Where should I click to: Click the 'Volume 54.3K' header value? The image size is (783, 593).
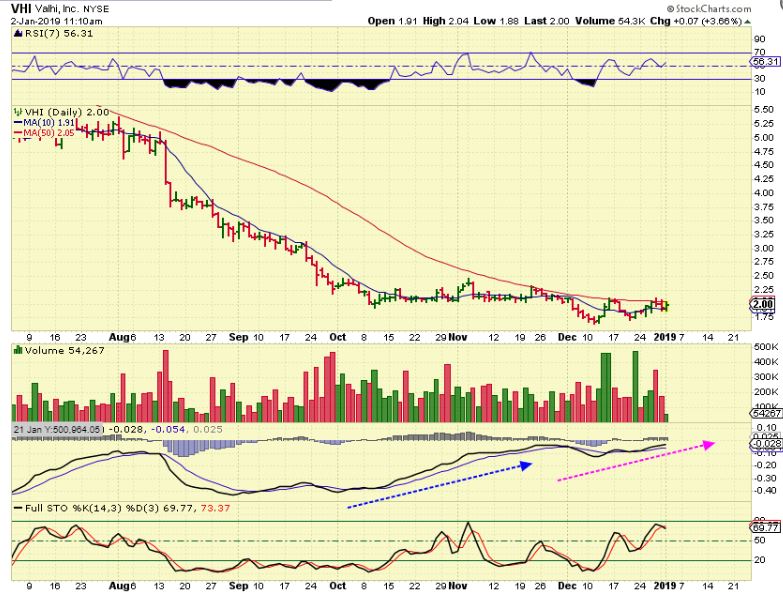coord(610,21)
